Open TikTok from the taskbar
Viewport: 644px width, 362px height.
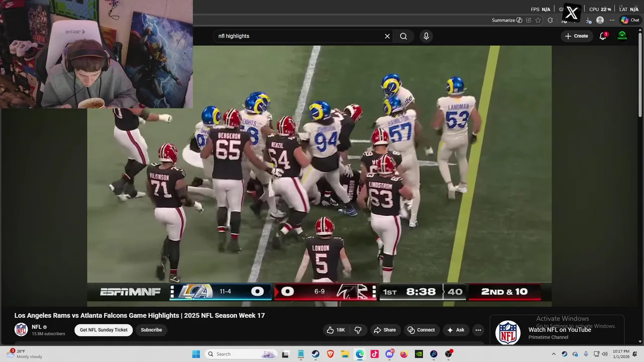click(x=374, y=354)
